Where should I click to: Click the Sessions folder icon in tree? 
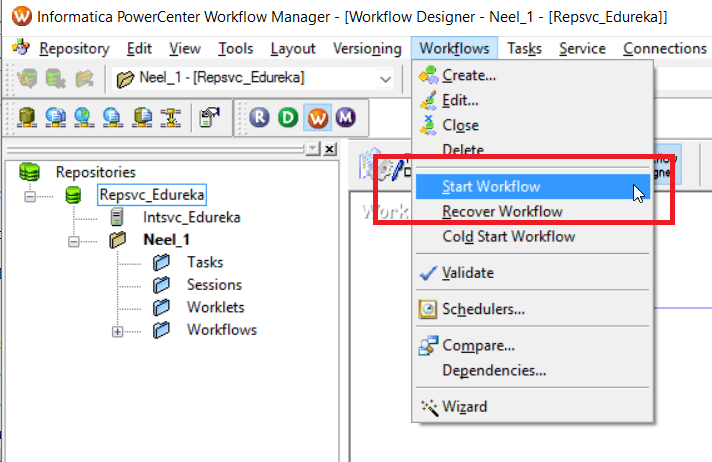(161, 285)
